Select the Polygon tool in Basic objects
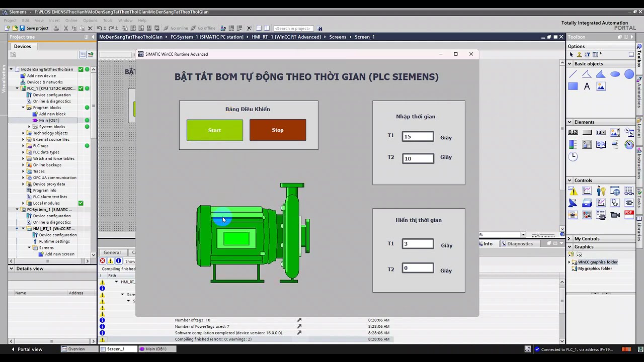 pos(601,74)
